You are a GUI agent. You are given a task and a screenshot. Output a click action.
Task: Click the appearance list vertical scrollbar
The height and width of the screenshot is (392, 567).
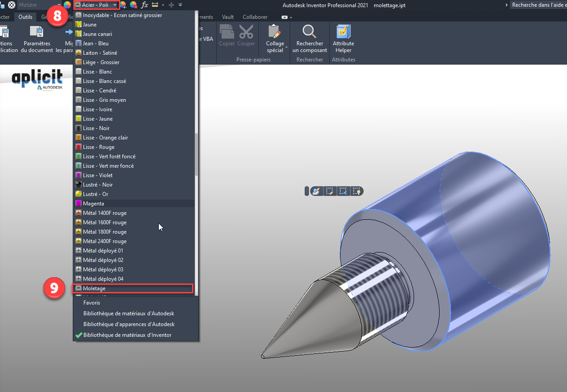tap(196, 154)
